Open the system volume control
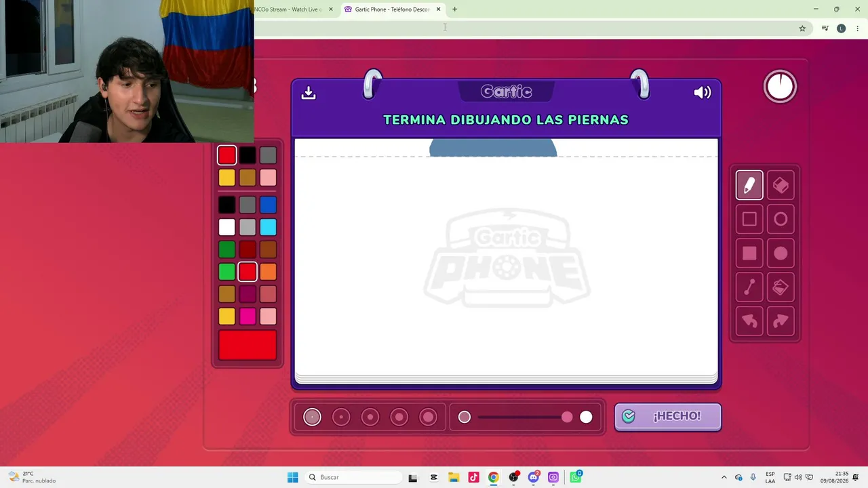 click(x=798, y=477)
